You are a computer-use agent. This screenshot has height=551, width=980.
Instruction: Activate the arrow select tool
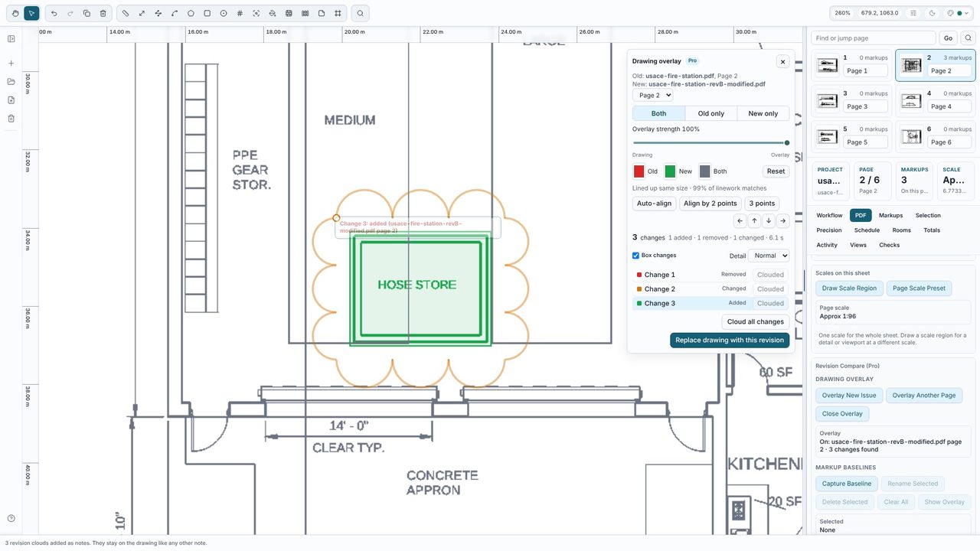coord(31,13)
